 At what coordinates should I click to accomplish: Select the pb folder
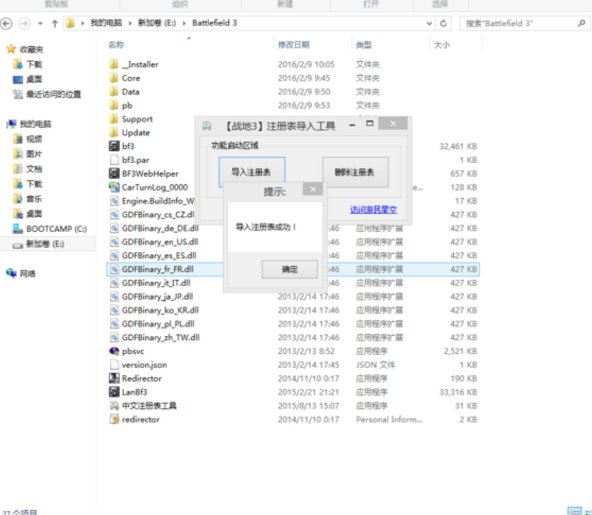point(127,105)
